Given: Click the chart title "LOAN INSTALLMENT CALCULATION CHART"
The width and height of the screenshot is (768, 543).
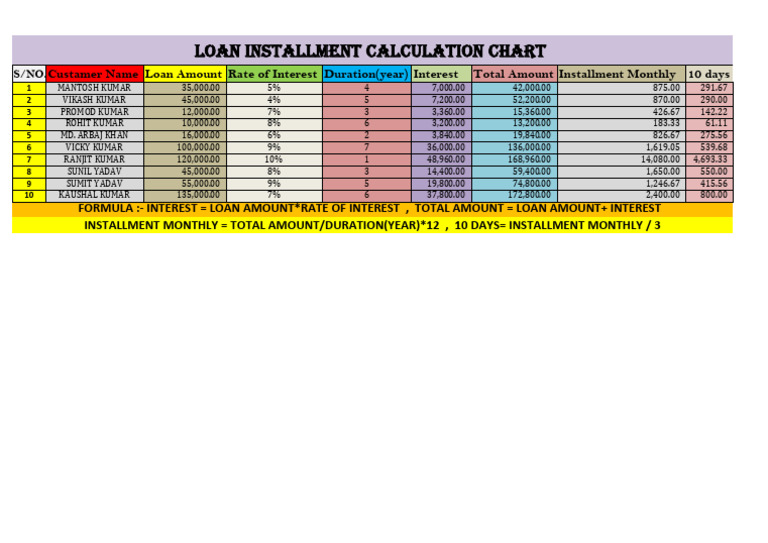Looking at the screenshot, I should tap(370, 51).
